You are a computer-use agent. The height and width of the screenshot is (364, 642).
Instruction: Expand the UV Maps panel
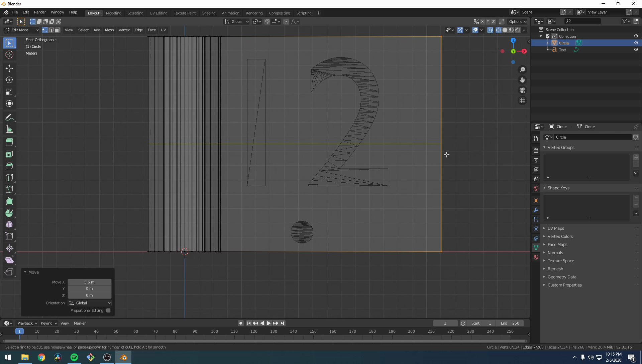point(555,228)
